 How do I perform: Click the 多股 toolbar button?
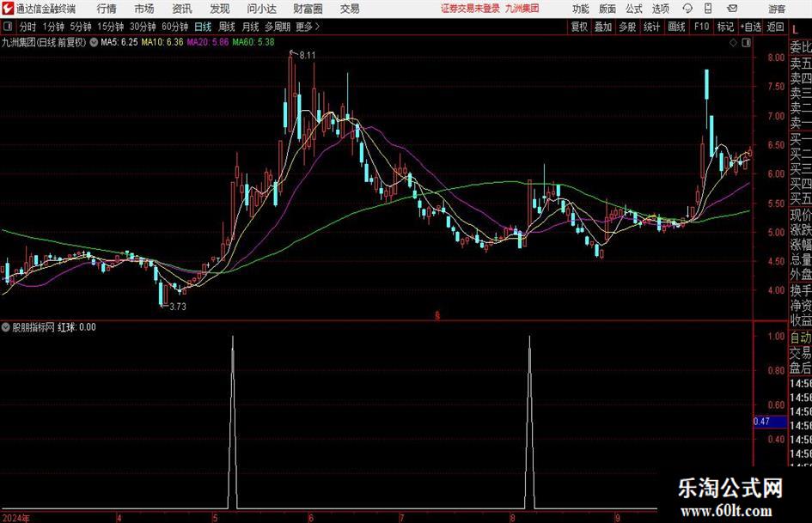pos(627,27)
